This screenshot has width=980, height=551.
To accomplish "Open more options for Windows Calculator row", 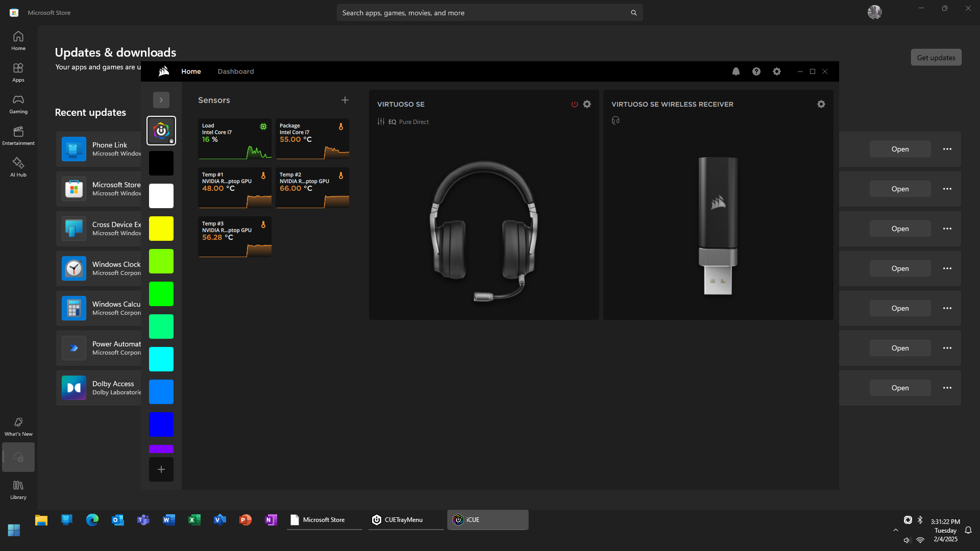I will point(947,308).
